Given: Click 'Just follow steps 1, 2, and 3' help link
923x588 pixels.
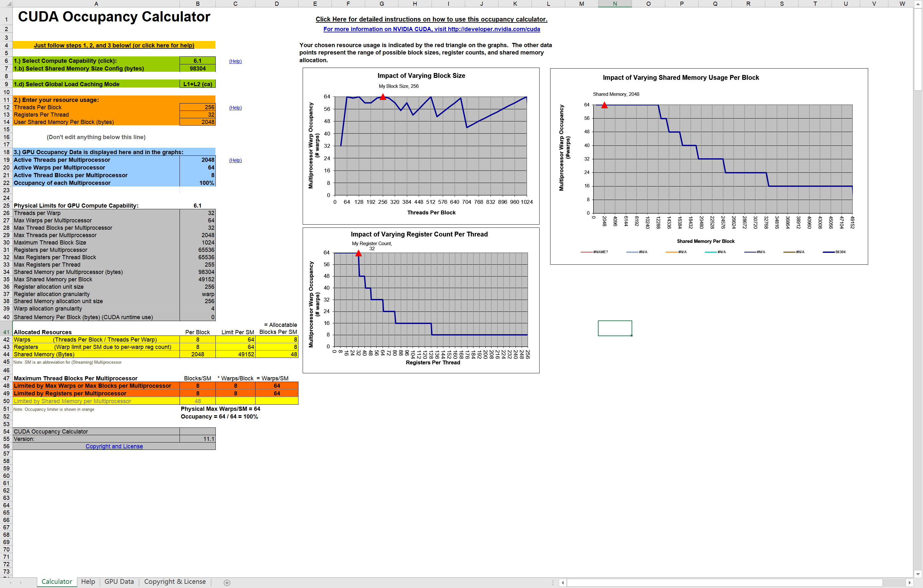Looking at the screenshot, I should point(114,45).
